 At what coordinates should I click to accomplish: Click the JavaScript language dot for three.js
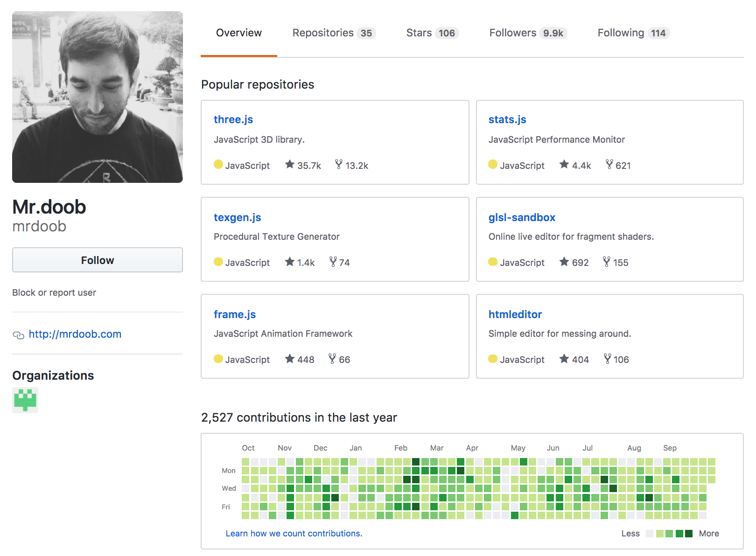[x=218, y=164]
